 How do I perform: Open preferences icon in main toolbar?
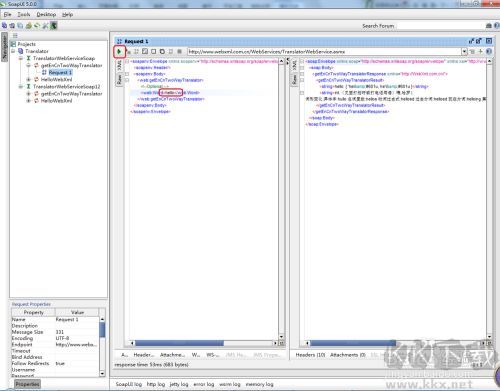45,26
